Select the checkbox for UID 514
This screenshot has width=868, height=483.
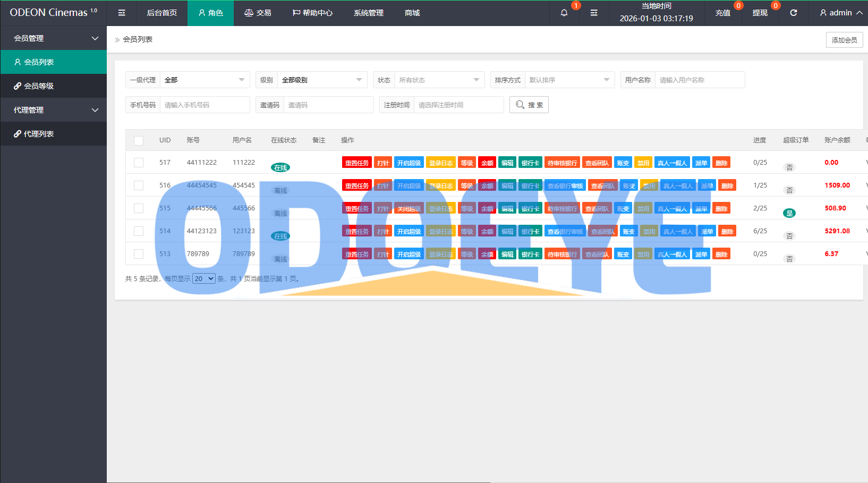coord(139,231)
